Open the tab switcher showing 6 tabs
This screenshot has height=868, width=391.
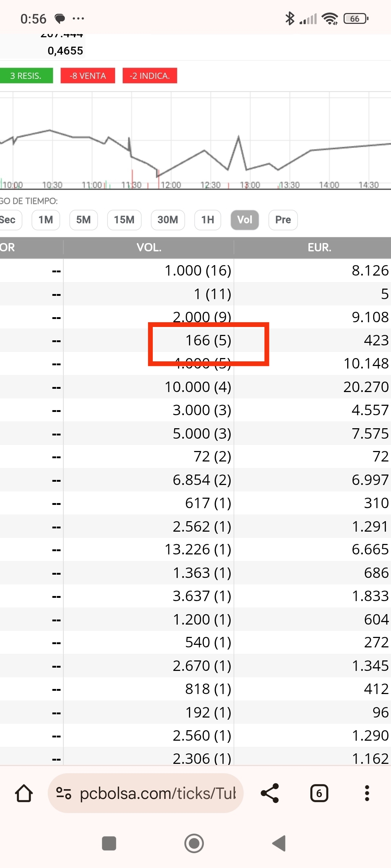[x=319, y=793]
